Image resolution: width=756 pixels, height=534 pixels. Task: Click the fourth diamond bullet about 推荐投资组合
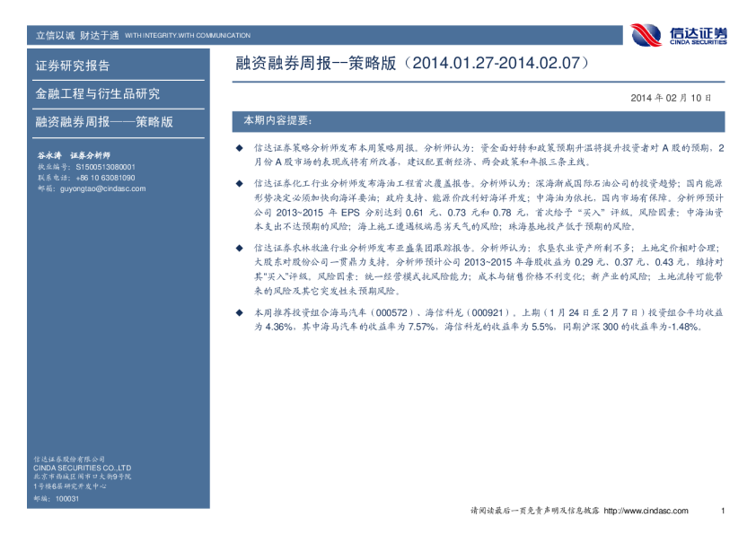(x=239, y=312)
